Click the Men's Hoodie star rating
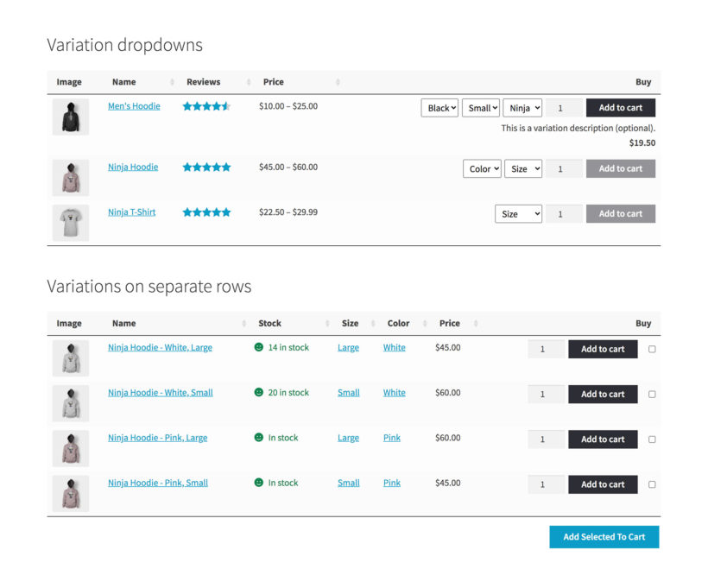This screenshot has height=588, width=708. point(206,106)
